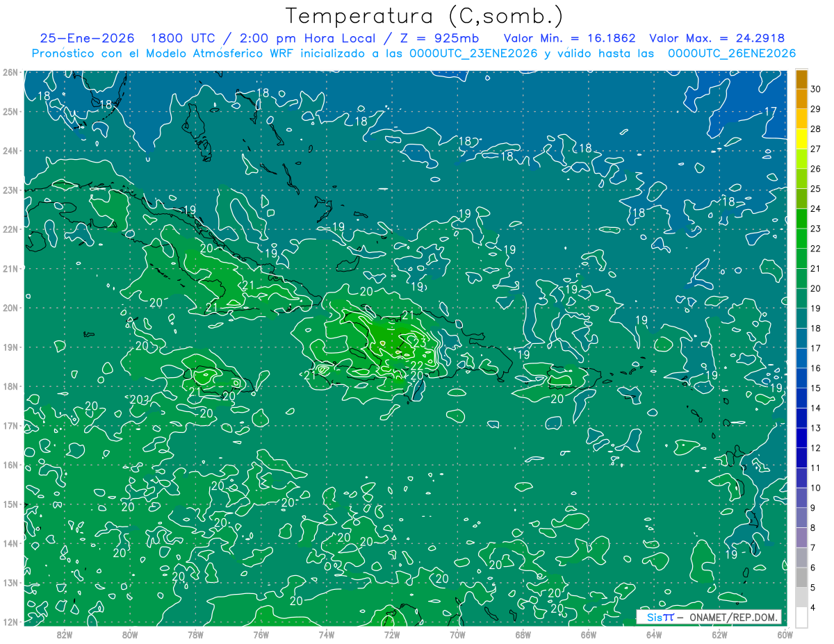Click longitude axis label "62W"

click(x=719, y=634)
